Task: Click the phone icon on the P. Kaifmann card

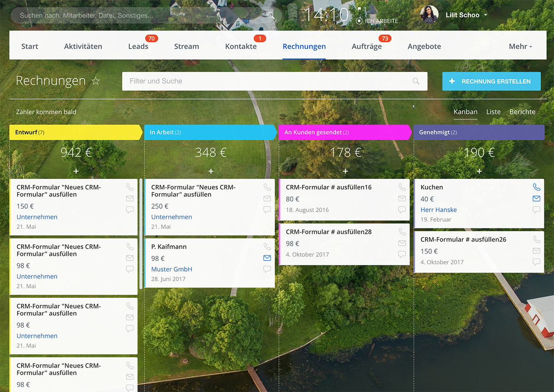Action: 267,247
